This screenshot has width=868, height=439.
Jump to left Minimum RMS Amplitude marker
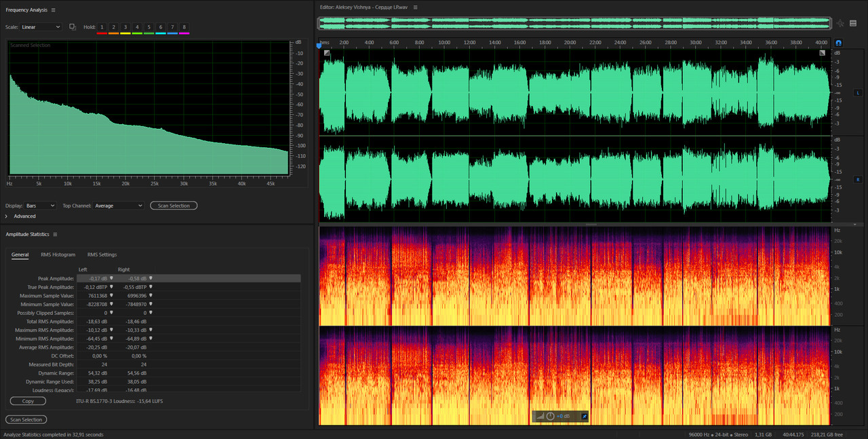coord(112,339)
